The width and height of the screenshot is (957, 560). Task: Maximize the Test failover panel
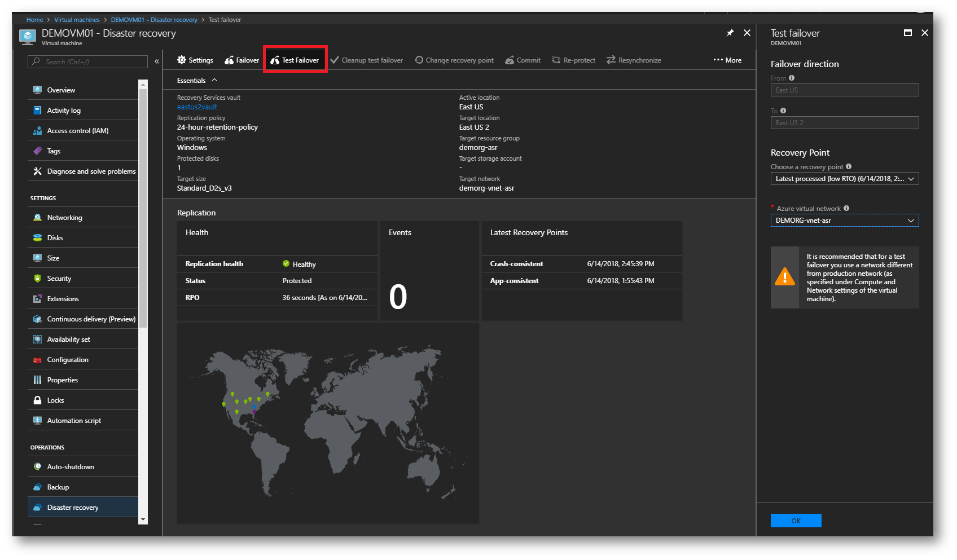coord(908,33)
